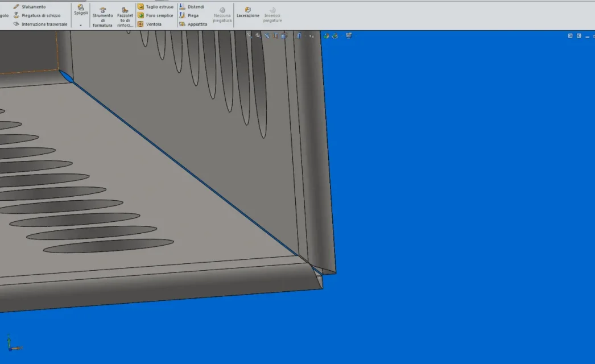Click the split viewport layout button
595x364 pixels.
point(570,36)
